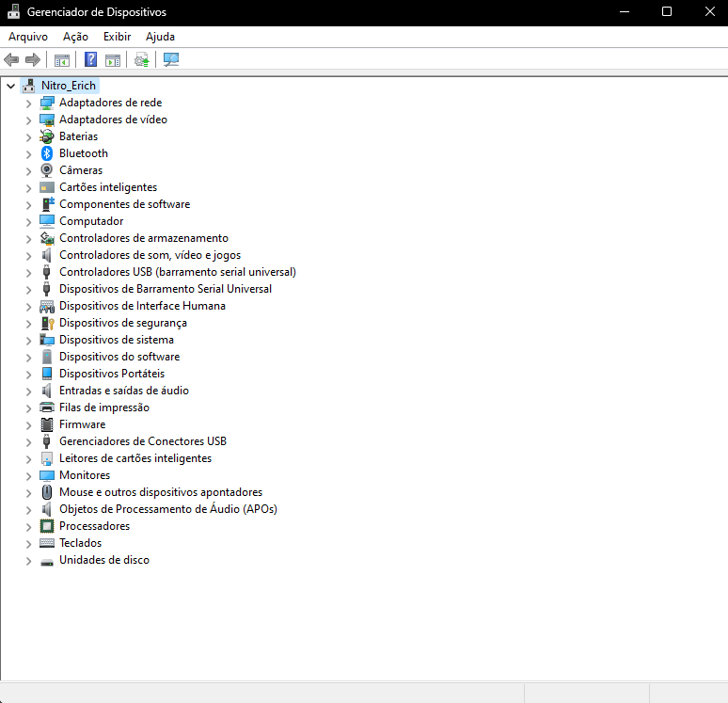The image size is (728, 703).
Task: Click the Filas de impressão printer icon
Action: pos(47,407)
